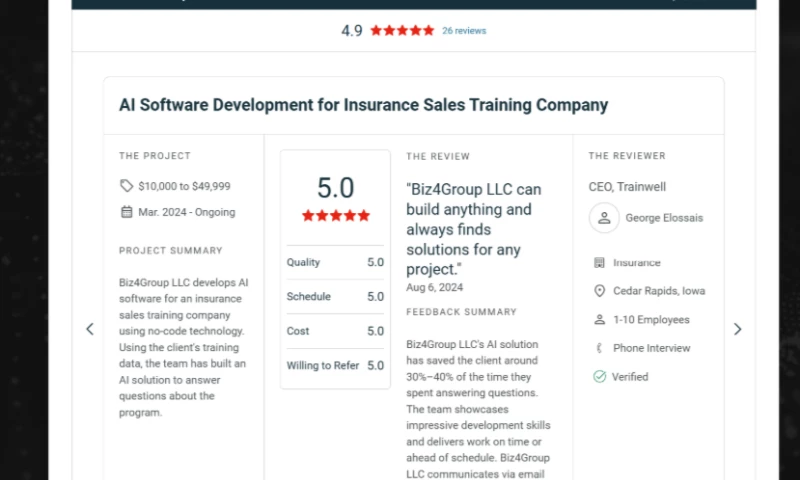Click the green Verified checkmark icon
The width and height of the screenshot is (800, 480).
coord(599,377)
